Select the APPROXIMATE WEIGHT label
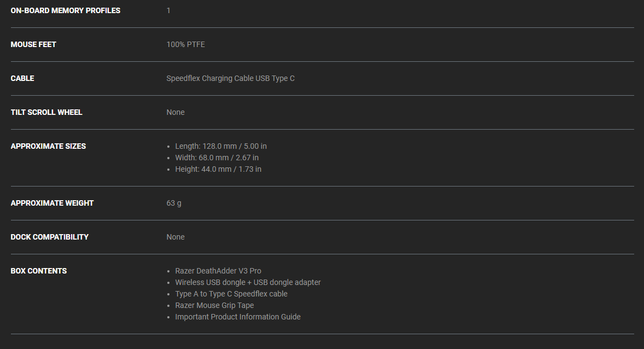 point(52,203)
